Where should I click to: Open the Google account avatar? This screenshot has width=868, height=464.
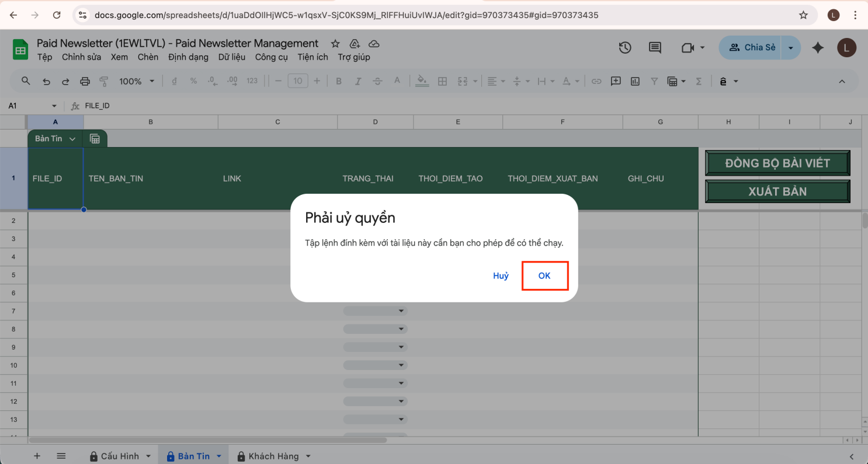tap(846, 48)
